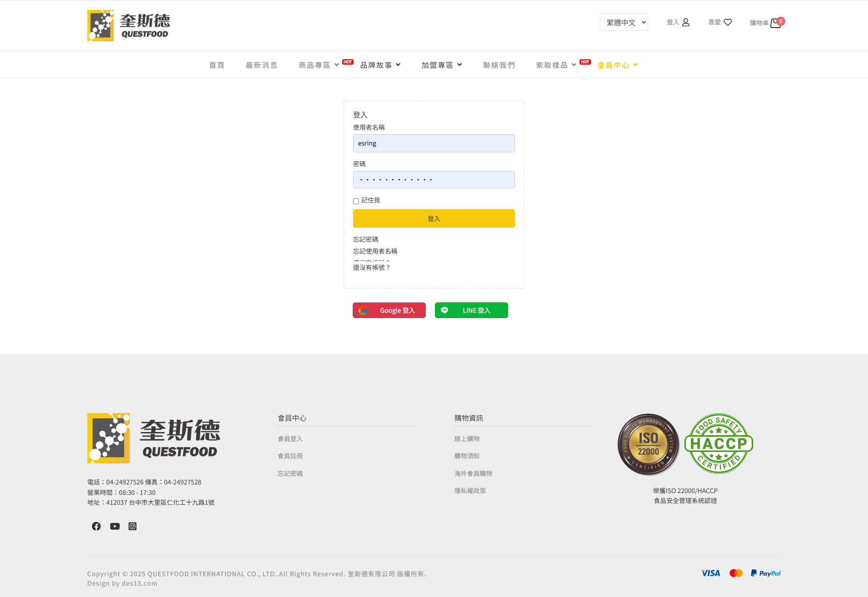868x597 pixels.
Task: Click the 忘記密碼 link under the login form
Action: click(x=366, y=240)
